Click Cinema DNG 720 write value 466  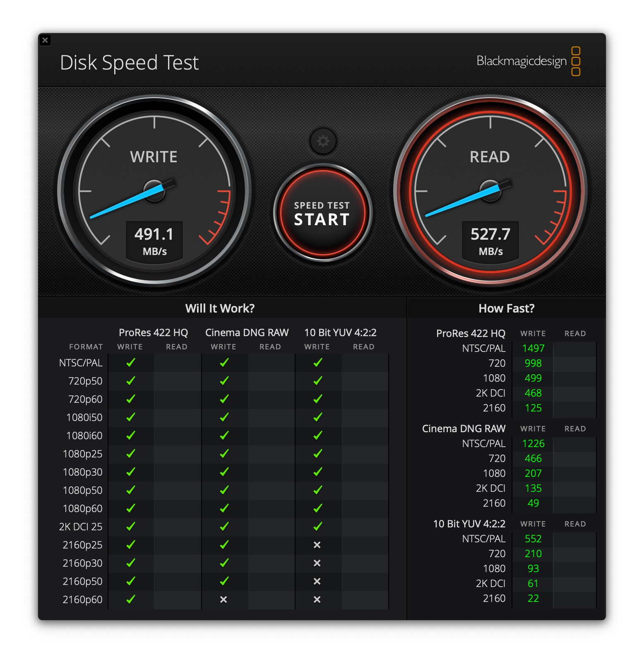[533, 459]
